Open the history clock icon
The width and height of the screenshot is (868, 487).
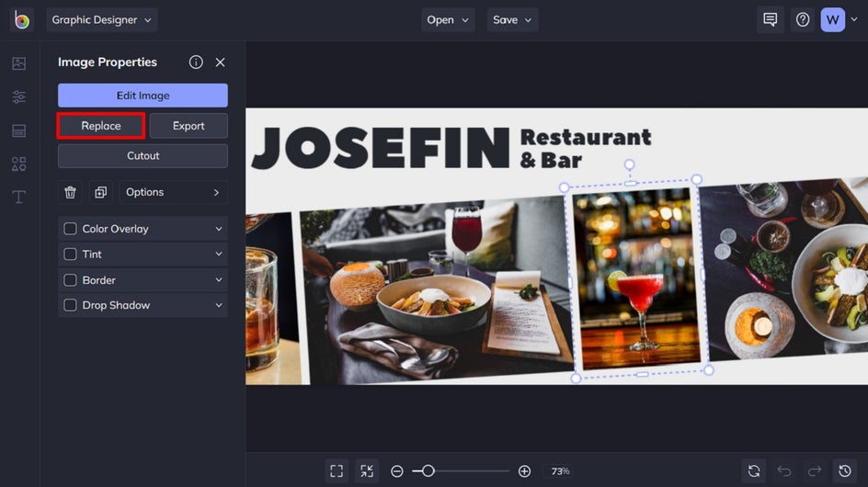click(844, 470)
